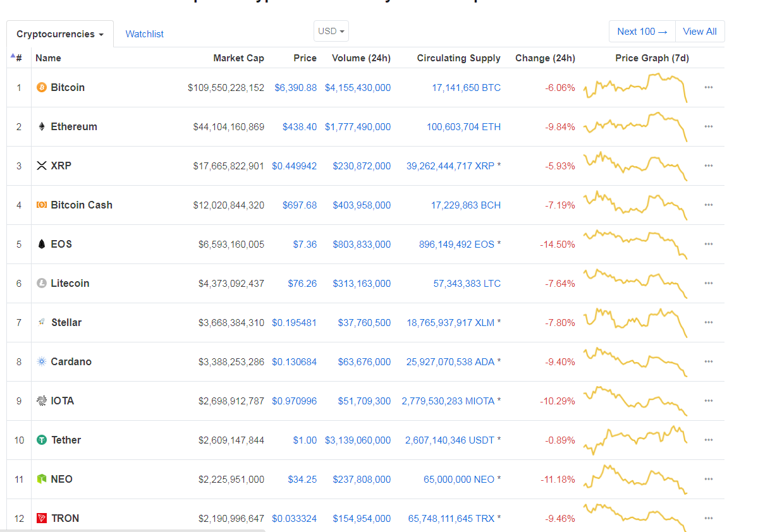Click NEO change value -11.18%

tap(558, 479)
